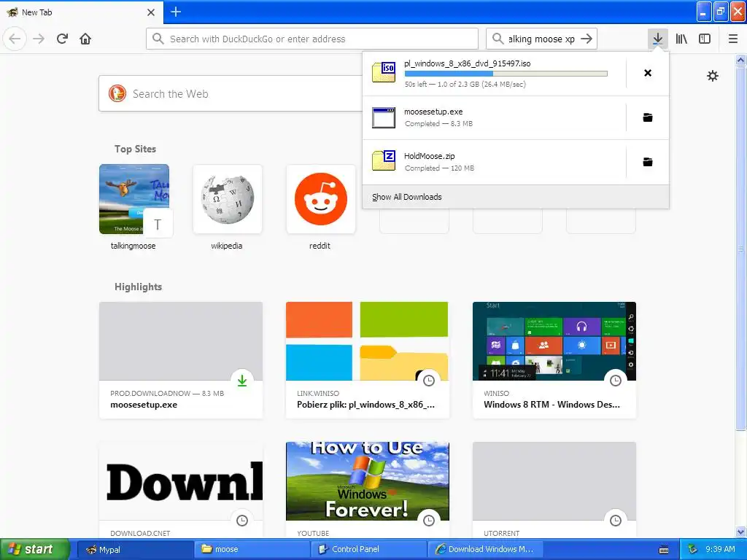Click the page vertical scrollbar
This screenshot has height=560, width=747.
tap(740, 248)
